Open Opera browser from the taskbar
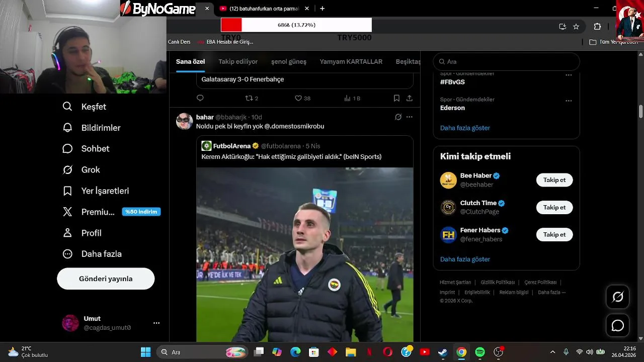This screenshot has width=644, height=362. [388, 352]
